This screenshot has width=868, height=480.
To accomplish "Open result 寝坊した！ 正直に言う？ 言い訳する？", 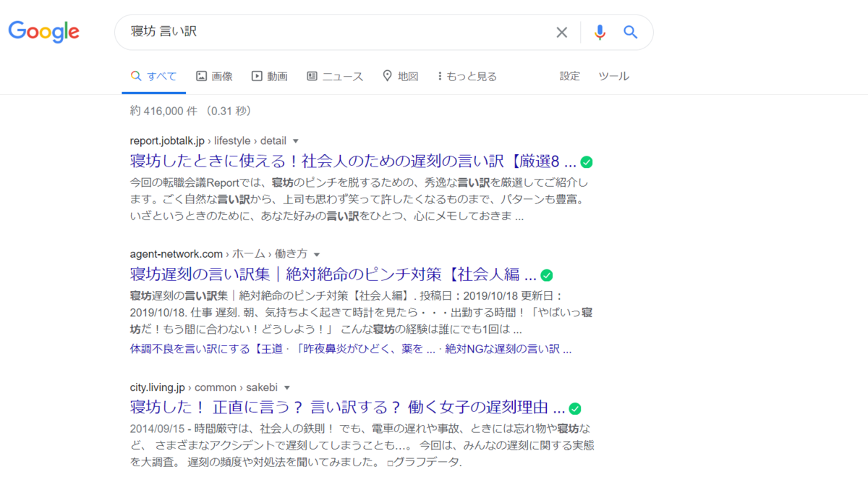I will [x=347, y=408].
